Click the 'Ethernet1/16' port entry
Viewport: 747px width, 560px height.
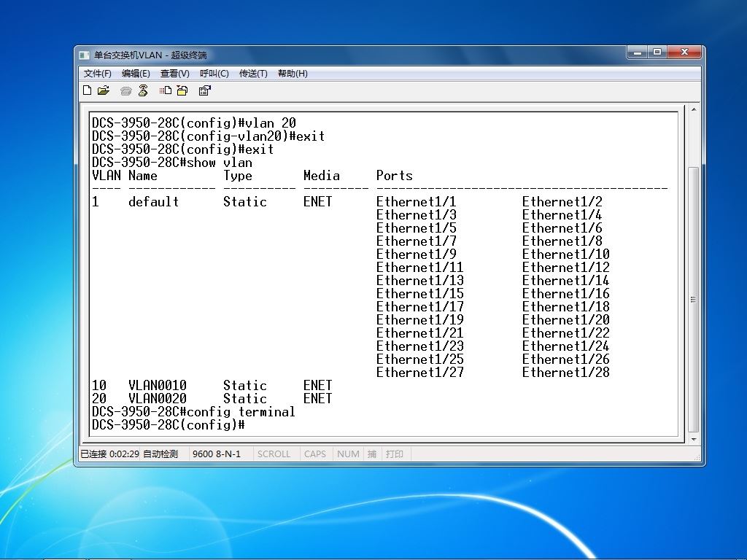(x=566, y=294)
